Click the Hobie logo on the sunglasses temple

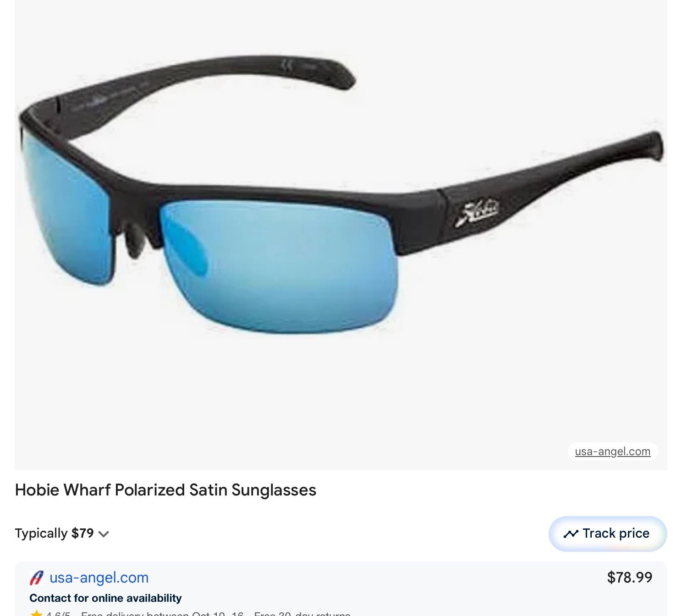pos(477,213)
